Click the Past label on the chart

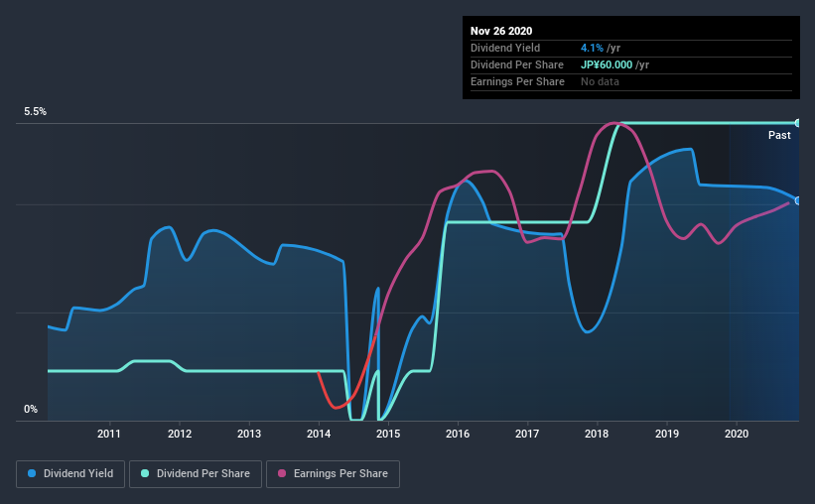(x=779, y=135)
